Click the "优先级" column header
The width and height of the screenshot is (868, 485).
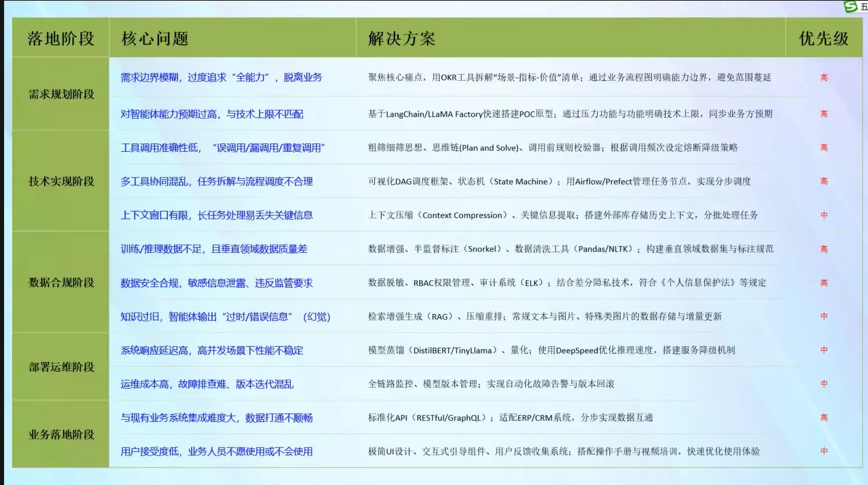pyautogui.click(x=823, y=38)
